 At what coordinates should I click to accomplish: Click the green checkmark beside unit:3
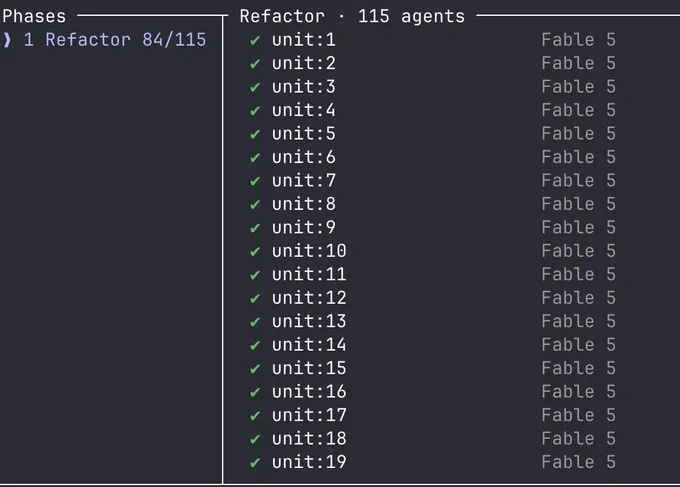[x=255, y=87]
